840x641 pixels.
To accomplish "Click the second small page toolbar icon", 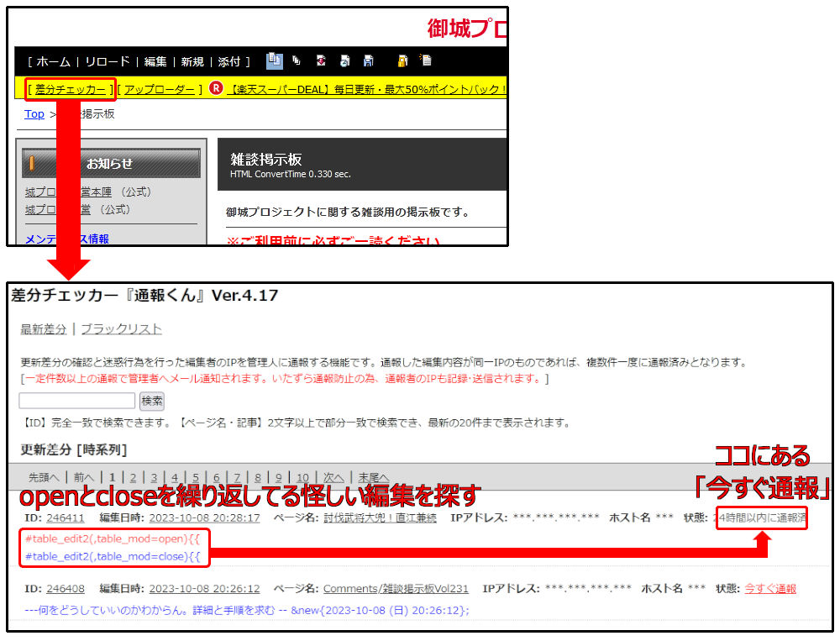I will (297, 60).
